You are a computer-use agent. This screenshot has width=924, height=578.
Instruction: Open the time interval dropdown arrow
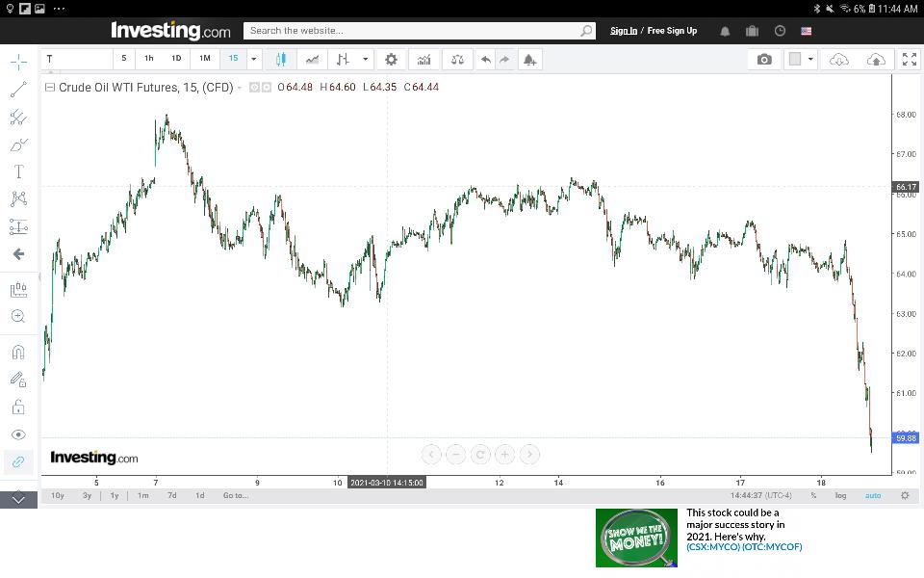coord(254,59)
